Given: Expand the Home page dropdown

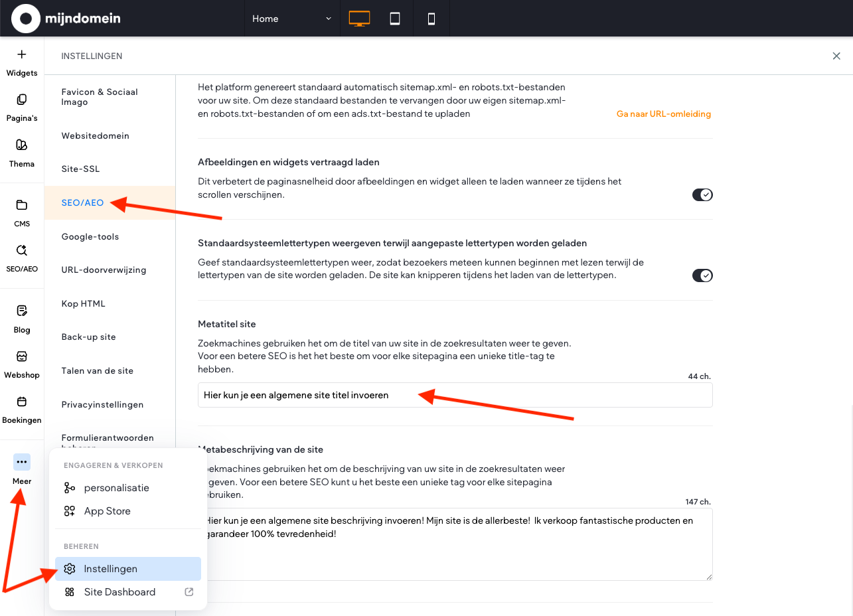Looking at the screenshot, I should pos(291,19).
